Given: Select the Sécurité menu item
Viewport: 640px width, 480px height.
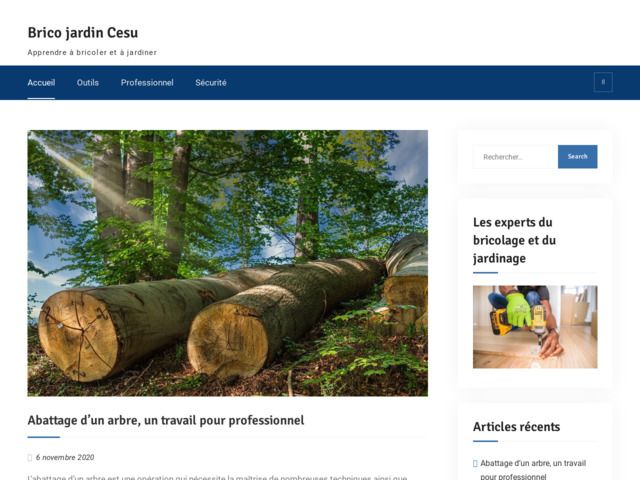Looking at the screenshot, I should pos(211,82).
